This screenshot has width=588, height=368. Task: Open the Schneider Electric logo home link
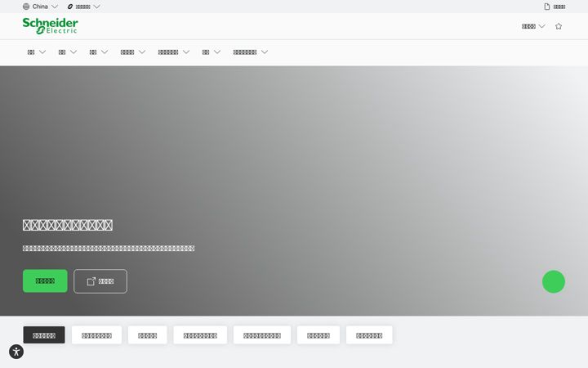pos(51,26)
